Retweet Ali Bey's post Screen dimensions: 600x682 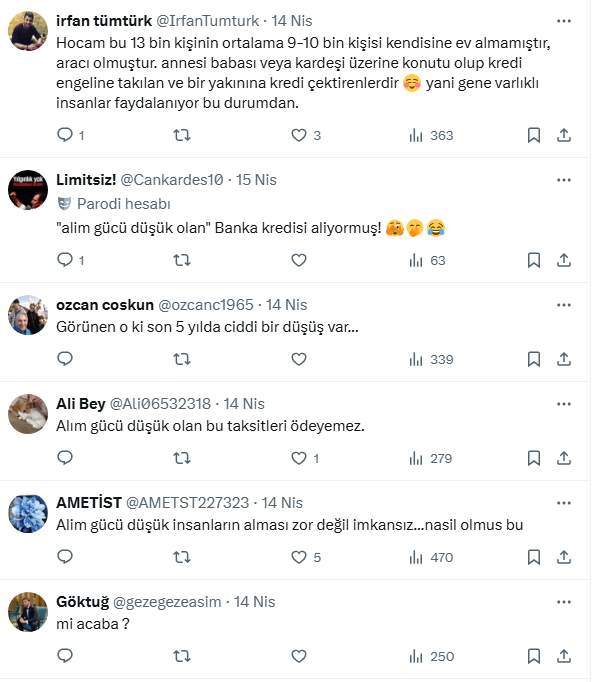(182, 458)
